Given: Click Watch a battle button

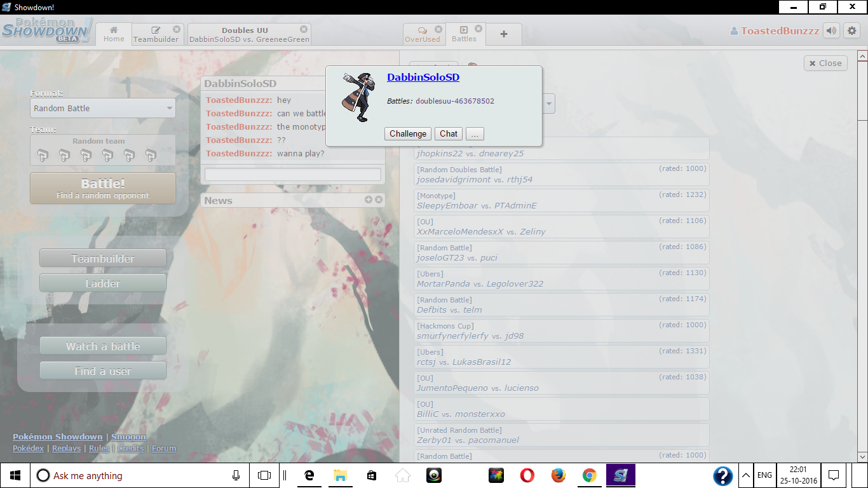Looking at the screenshot, I should [103, 346].
